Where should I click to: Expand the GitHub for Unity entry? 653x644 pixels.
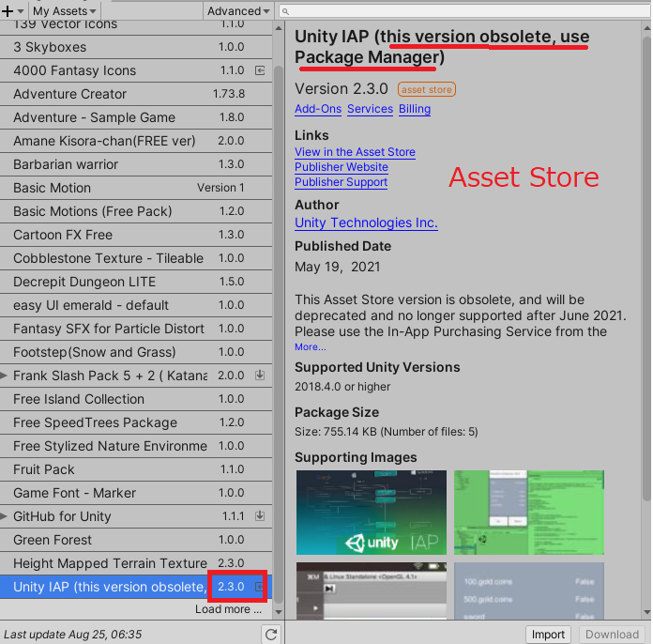point(4,516)
